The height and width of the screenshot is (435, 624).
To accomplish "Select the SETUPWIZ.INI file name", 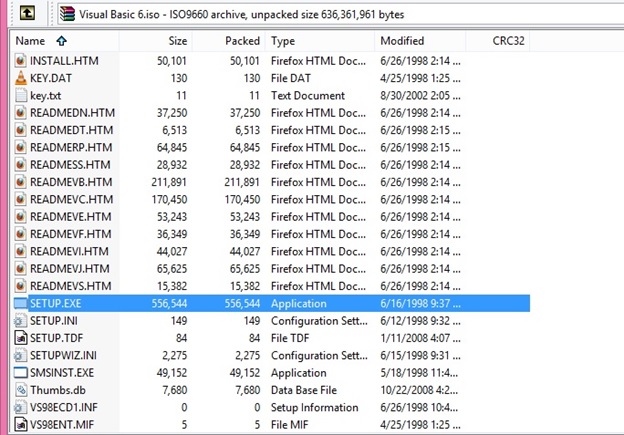I will (63, 355).
